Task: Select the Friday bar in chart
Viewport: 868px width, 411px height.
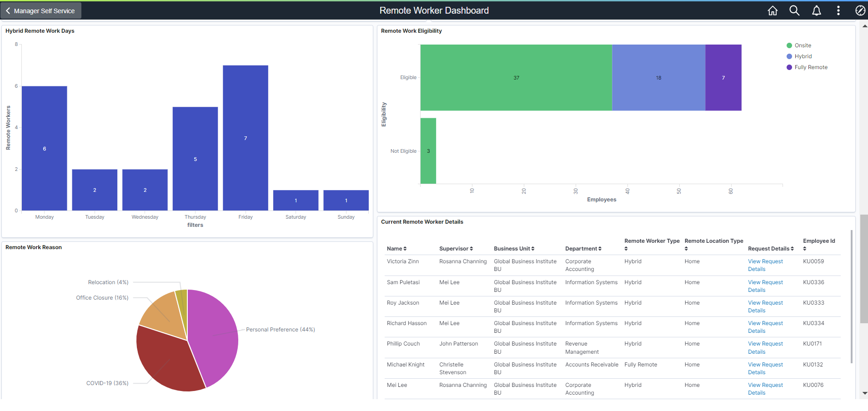Action: [246, 138]
